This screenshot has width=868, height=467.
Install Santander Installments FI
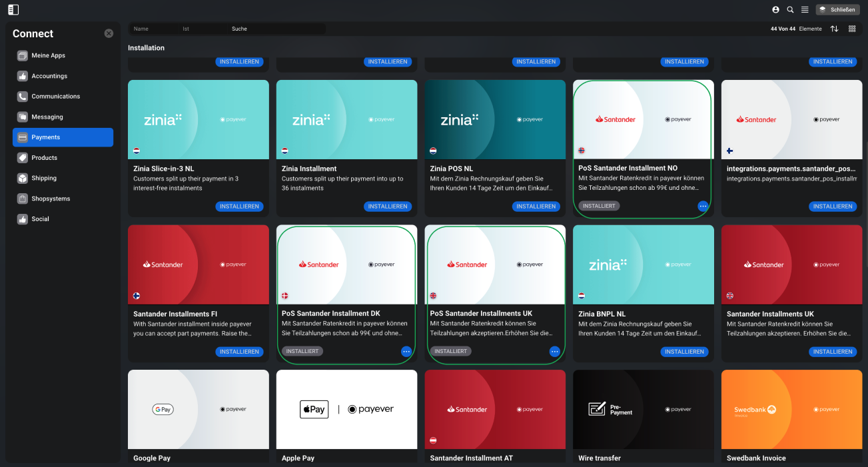point(239,352)
